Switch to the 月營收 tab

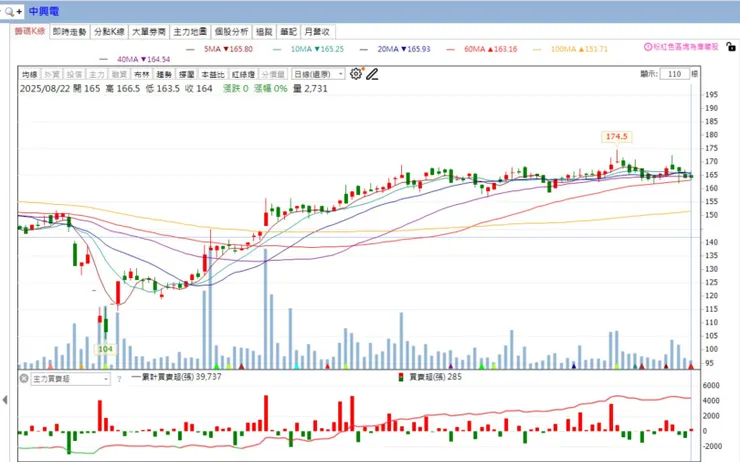pos(317,32)
